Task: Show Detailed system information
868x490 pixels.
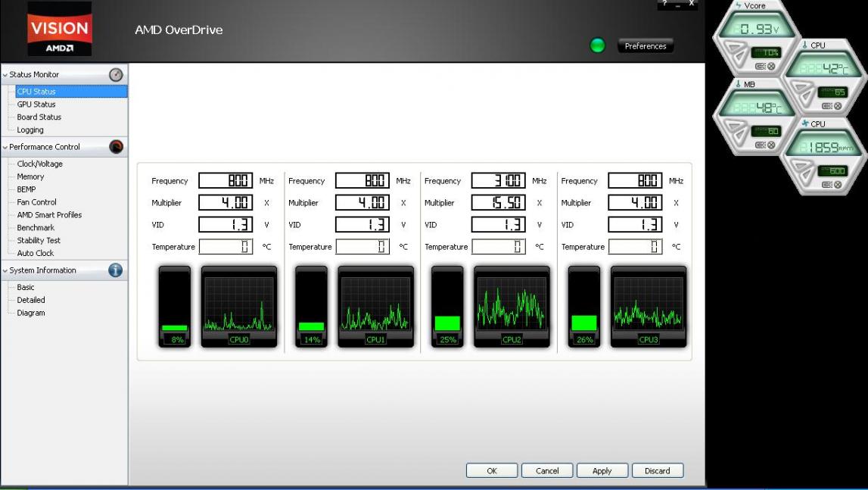Action: (31, 300)
